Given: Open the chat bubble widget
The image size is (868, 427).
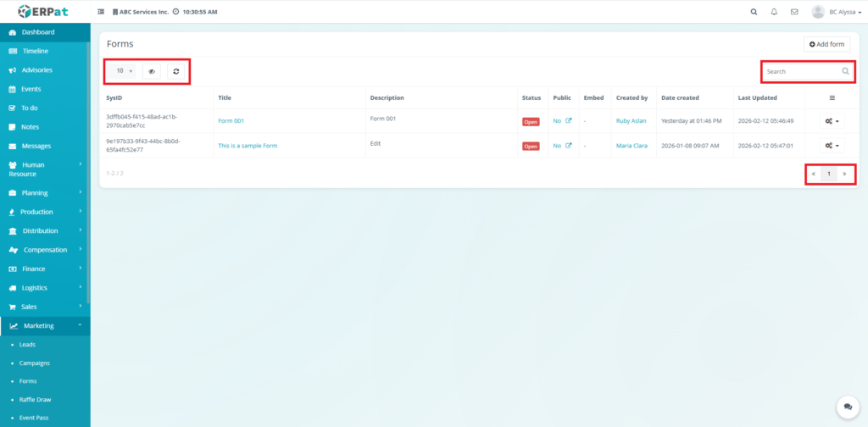Looking at the screenshot, I should [845, 407].
